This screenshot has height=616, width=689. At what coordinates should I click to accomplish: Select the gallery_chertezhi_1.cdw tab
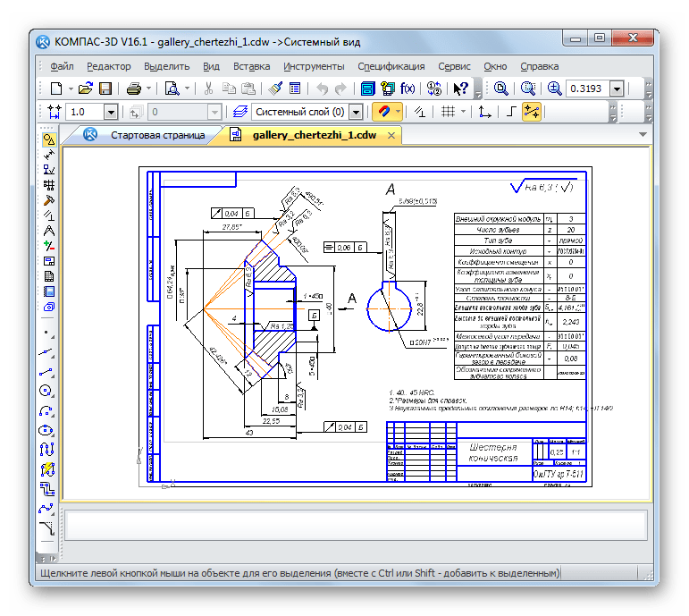tap(307, 135)
